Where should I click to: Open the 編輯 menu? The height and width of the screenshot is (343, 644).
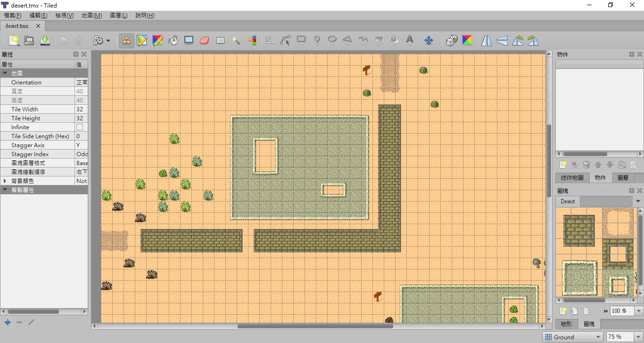(38, 16)
